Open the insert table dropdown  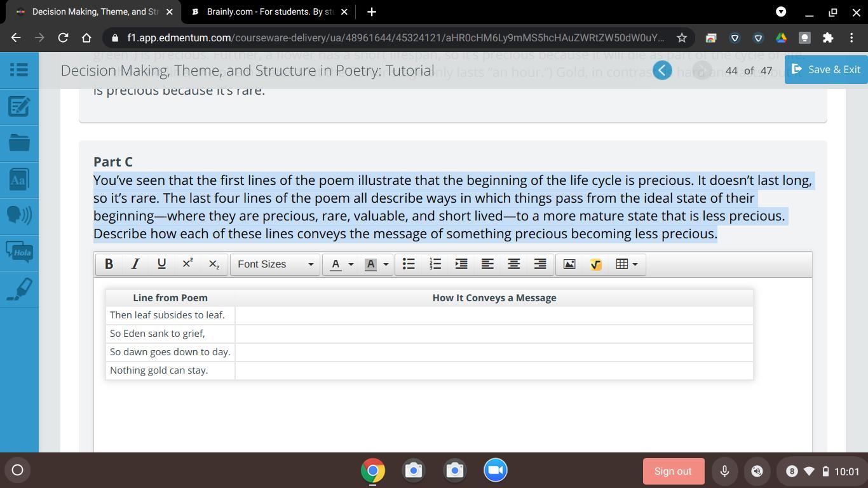tap(627, 264)
